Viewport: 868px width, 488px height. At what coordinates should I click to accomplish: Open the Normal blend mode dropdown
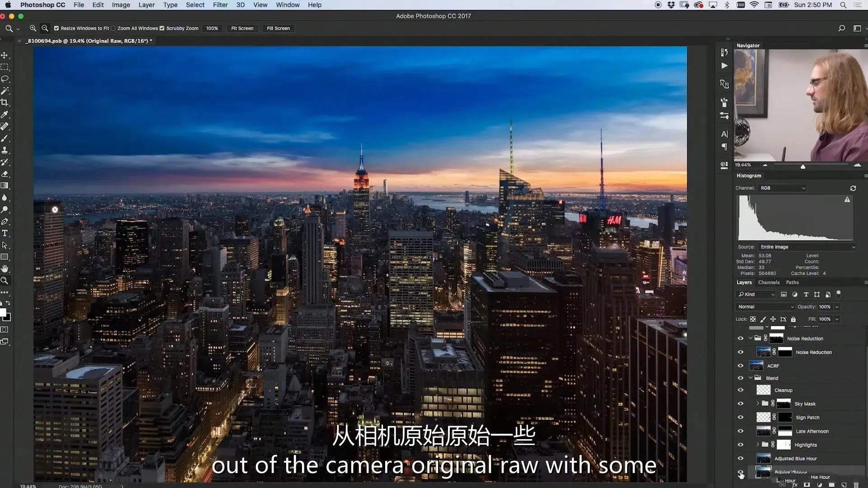click(x=765, y=306)
